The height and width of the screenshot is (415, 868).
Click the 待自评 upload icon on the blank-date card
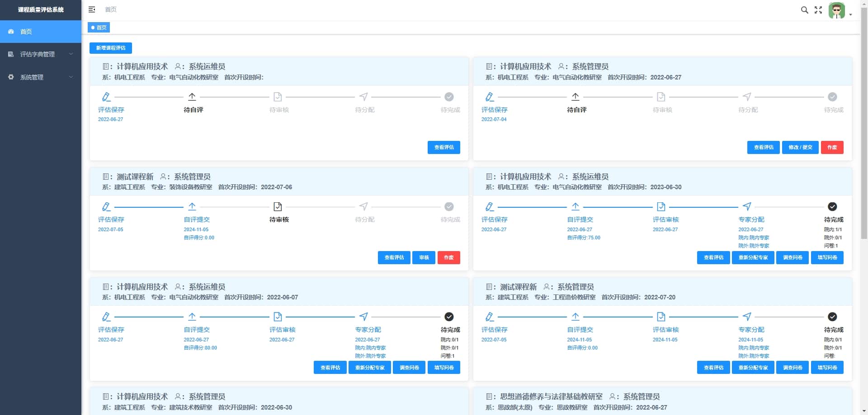[x=192, y=97]
